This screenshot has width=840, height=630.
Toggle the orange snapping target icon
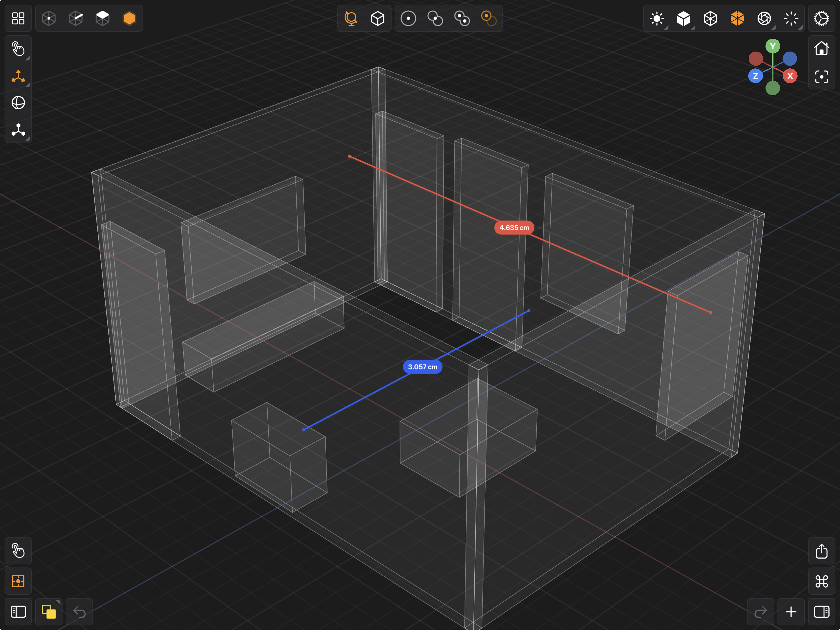(x=18, y=581)
